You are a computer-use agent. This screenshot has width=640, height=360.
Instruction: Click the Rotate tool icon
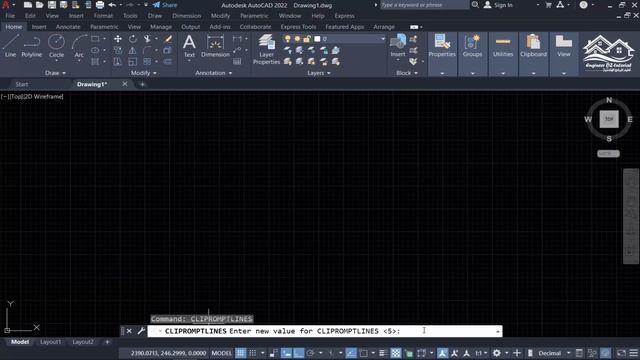pos(133,39)
